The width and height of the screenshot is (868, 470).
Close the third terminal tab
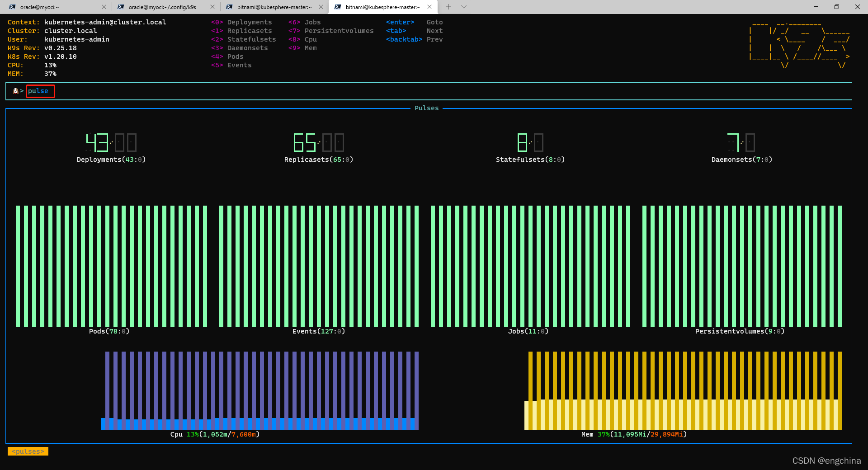point(321,7)
